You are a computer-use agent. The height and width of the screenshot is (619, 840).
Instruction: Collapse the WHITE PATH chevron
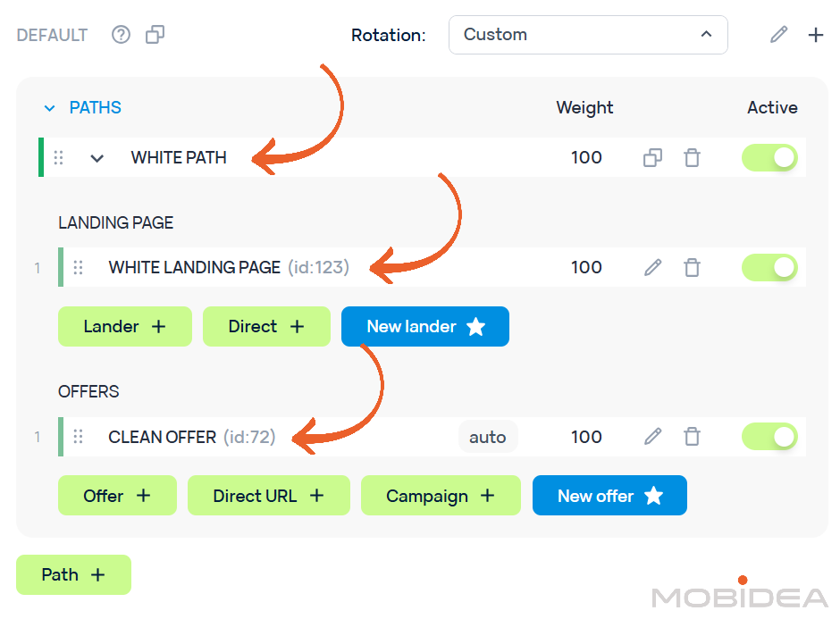click(x=97, y=158)
